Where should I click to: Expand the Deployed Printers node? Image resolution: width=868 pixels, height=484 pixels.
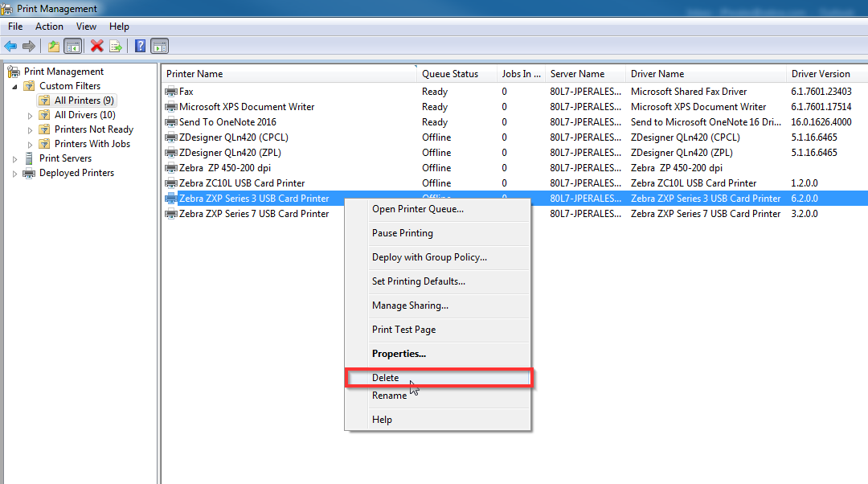click(15, 174)
